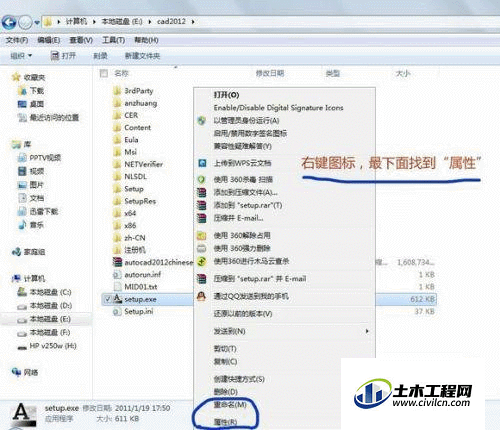Choose 剪切(T) in context menu

pyautogui.click(x=225, y=349)
